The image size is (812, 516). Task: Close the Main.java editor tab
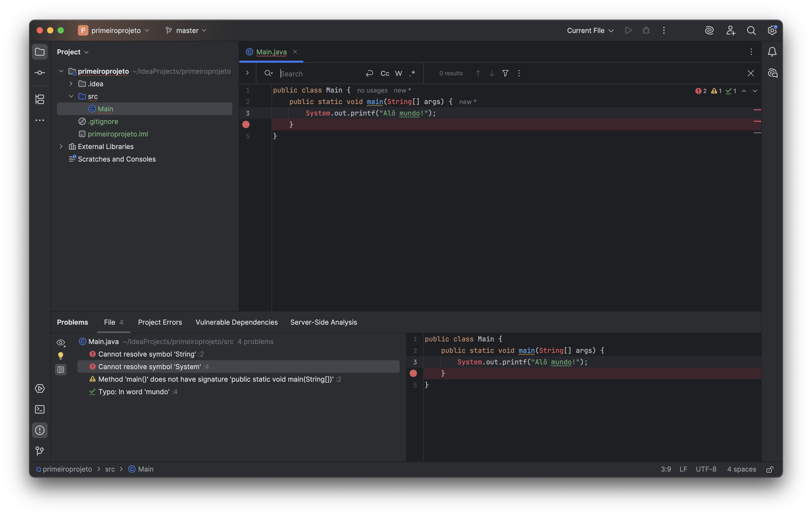click(295, 51)
